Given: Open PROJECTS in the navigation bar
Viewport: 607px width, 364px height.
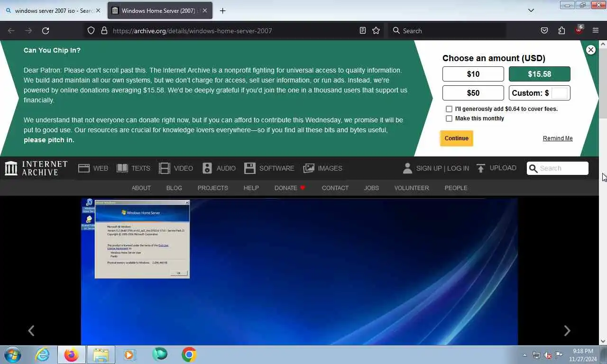Looking at the screenshot, I should click(213, 188).
